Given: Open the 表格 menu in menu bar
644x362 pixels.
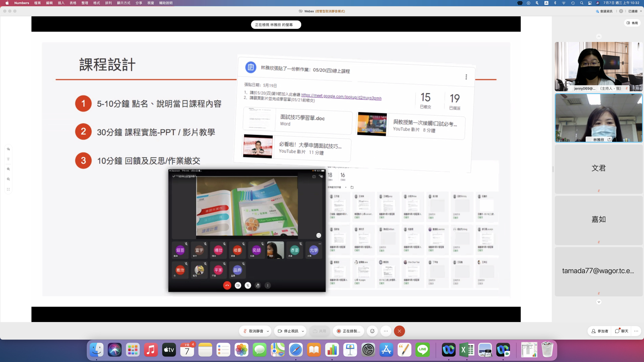Looking at the screenshot, I should point(73,3).
